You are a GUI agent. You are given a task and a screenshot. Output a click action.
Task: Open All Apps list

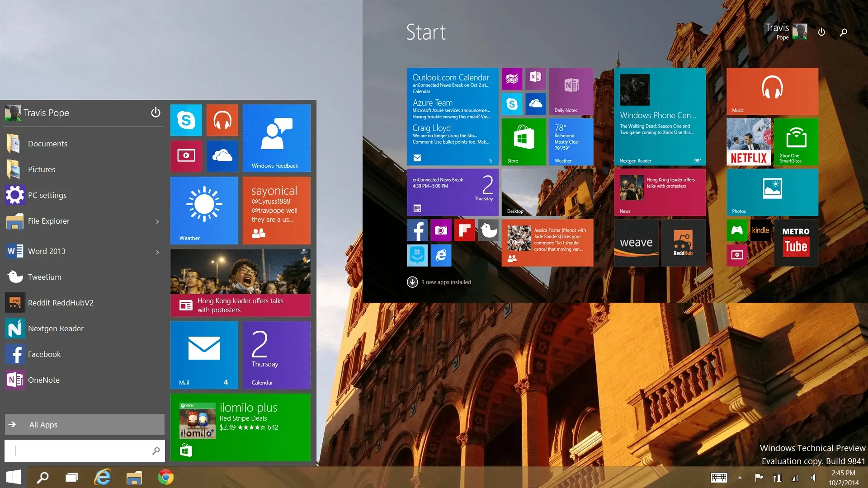pyautogui.click(x=84, y=424)
